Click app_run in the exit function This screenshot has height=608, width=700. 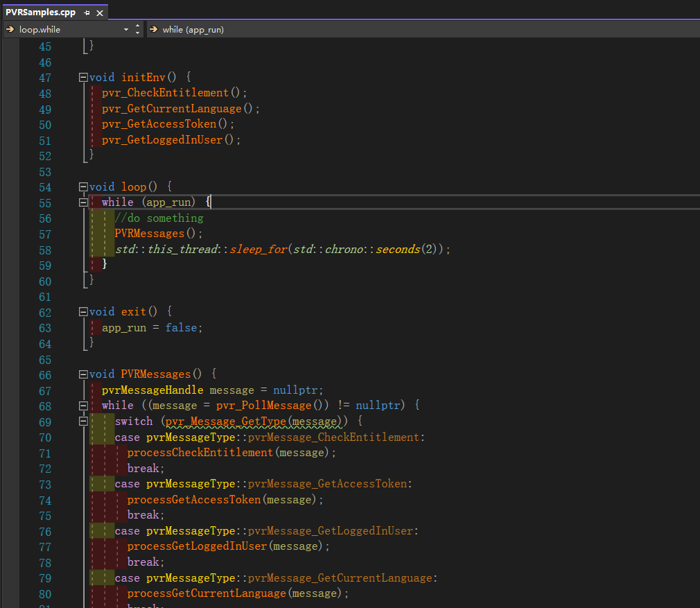point(124,328)
